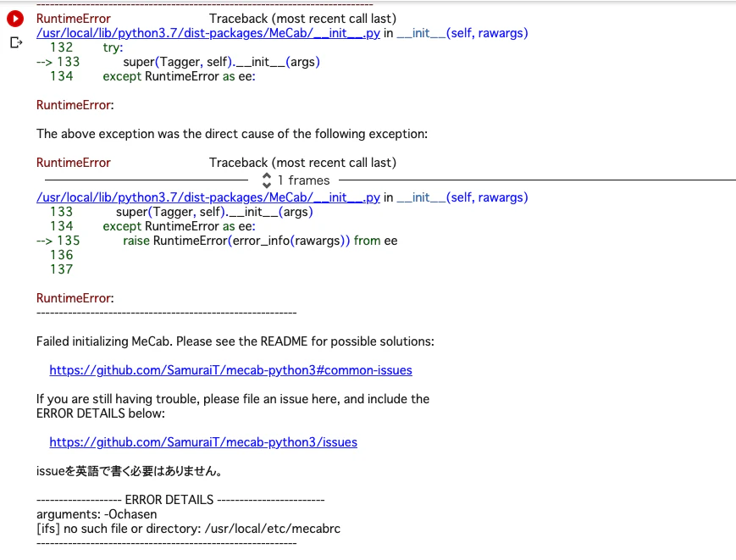
Task: Click the "ERROR DETAILS" header line
Action: 180,500
